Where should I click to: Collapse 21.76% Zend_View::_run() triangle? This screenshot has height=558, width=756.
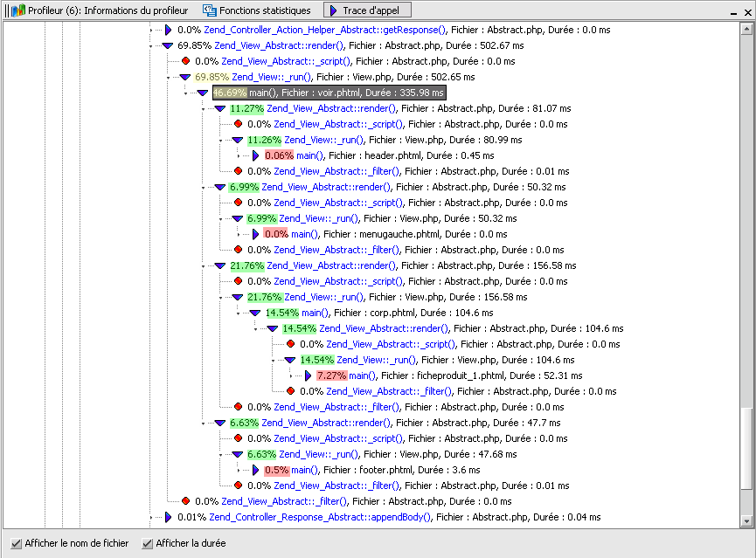237,297
